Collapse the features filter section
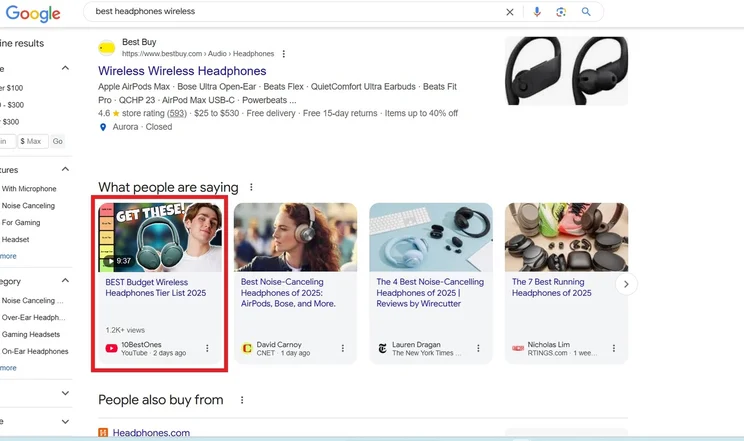Screen dimensions: 744x441 (x=65, y=169)
